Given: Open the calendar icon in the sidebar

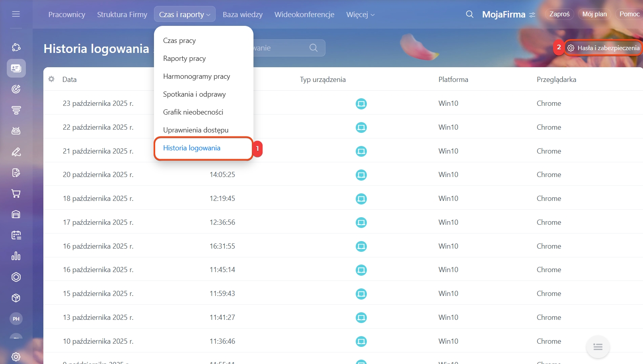Looking at the screenshot, I should click(x=16, y=235).
